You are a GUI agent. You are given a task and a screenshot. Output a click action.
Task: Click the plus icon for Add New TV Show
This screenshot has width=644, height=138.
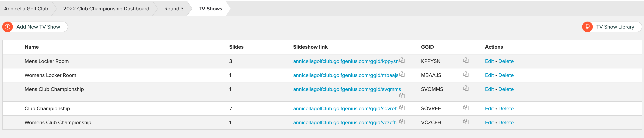coord(8,27)
